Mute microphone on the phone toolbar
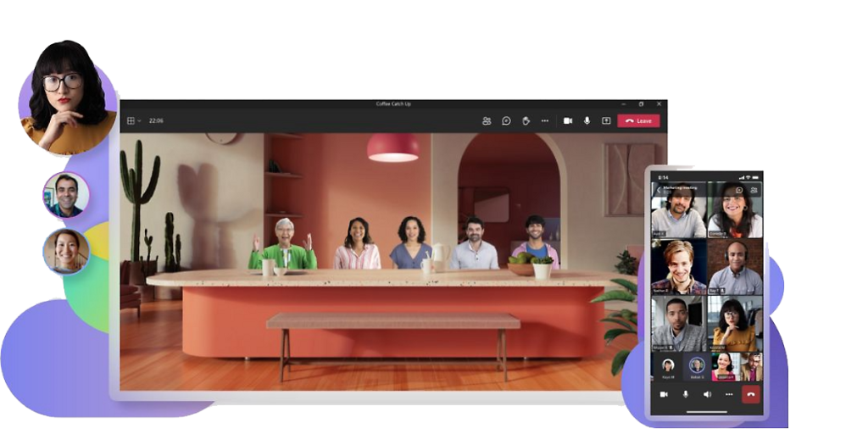Viewport: 868px width, 434px height. (x=685, y=394)
